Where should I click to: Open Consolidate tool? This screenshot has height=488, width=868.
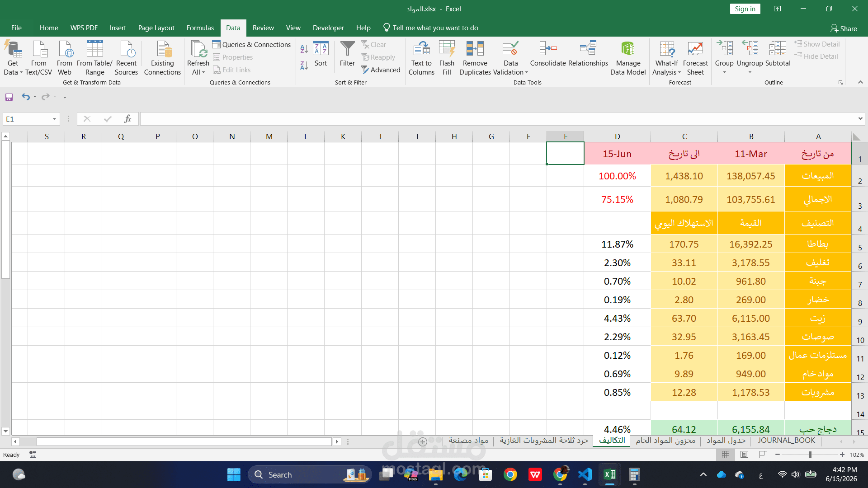[548, 54]
